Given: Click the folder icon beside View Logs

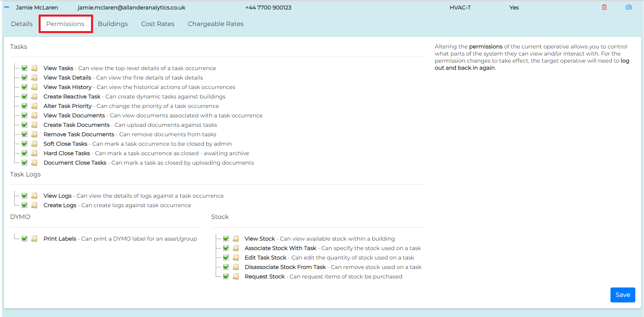Looking at the screenshot, I should click(34, 196).
